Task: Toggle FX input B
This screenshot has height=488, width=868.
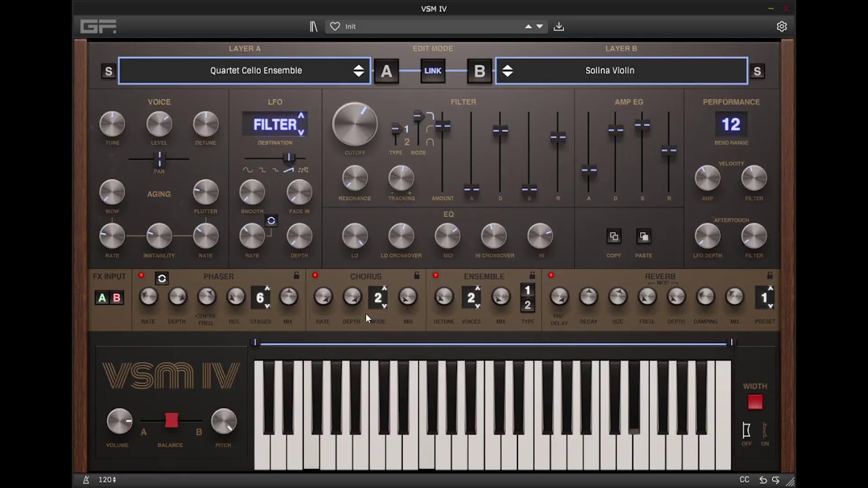Action: (x=117, y=298)
